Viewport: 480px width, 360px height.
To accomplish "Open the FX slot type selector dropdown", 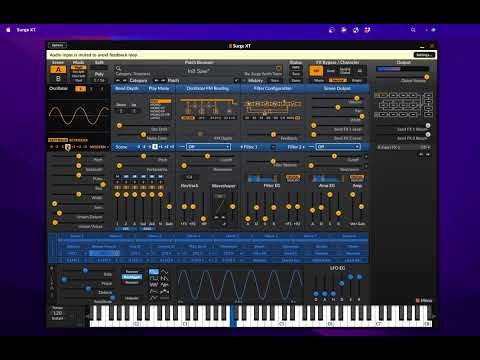I will click(403, 147).
